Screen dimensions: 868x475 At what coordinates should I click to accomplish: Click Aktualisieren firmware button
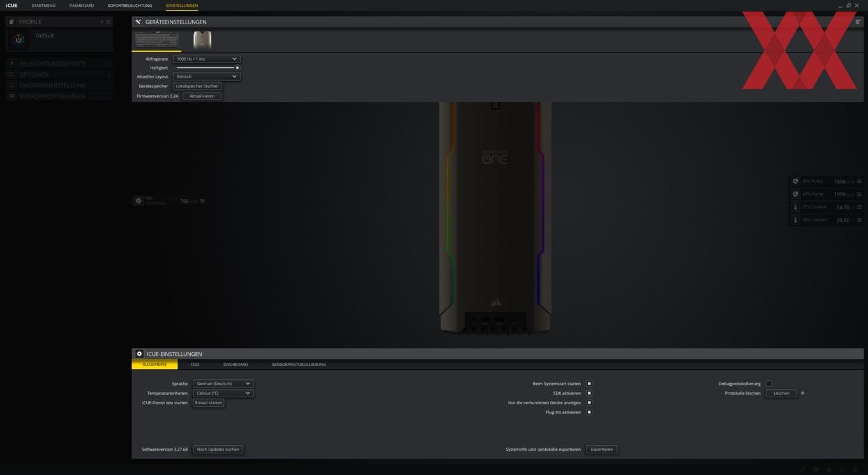tap(202, 96)
